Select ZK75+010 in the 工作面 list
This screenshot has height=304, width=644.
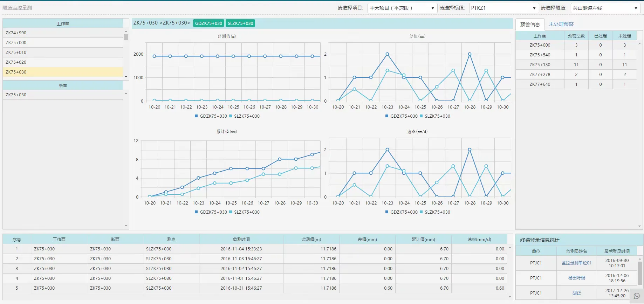(63, 53)
